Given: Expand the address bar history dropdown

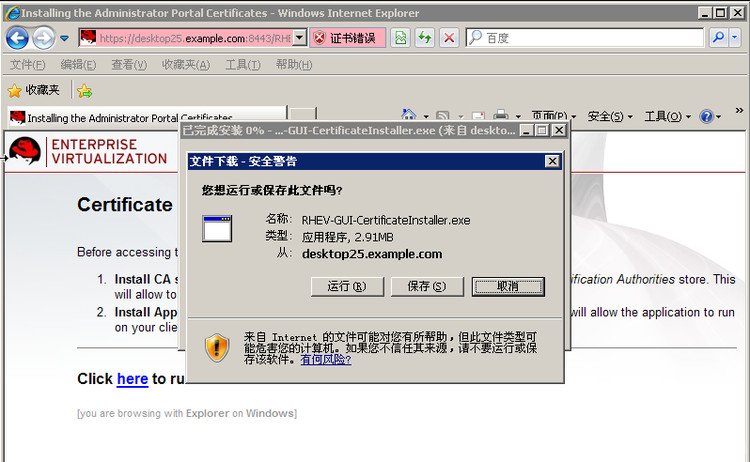Looking at the screenshot, I should click(299, 37).
